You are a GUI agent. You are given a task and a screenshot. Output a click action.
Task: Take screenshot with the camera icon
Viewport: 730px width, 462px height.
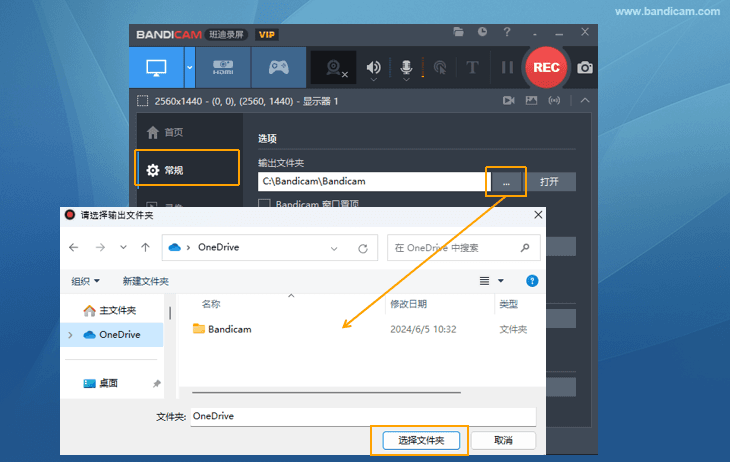585,68
